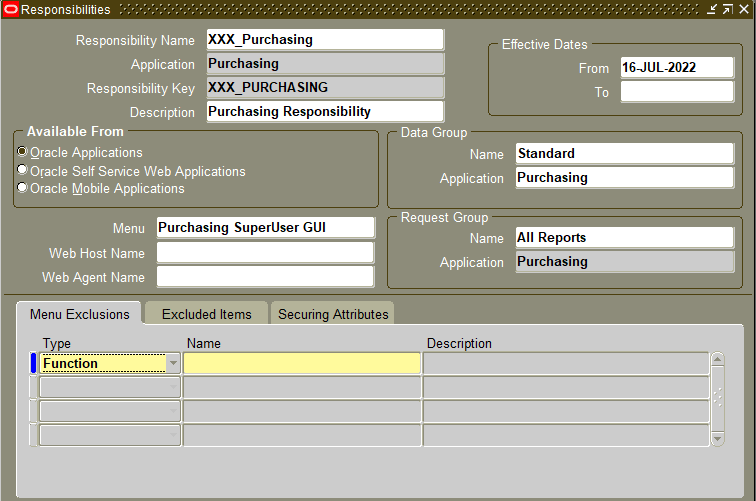Screen dimensions: 756x501
Task: Click the Description cell in second exclusion row
Action: 566,387
